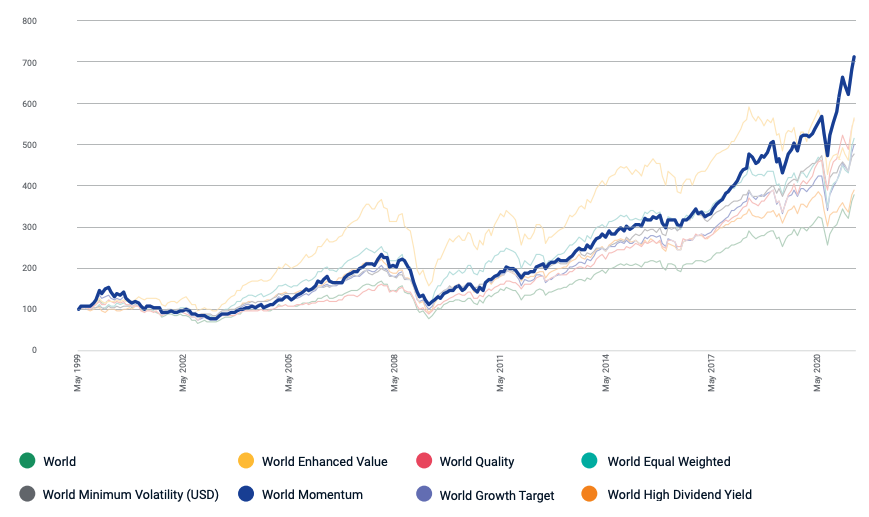Click the green World legend swatch
869x517 pixels.
(27, 460)
